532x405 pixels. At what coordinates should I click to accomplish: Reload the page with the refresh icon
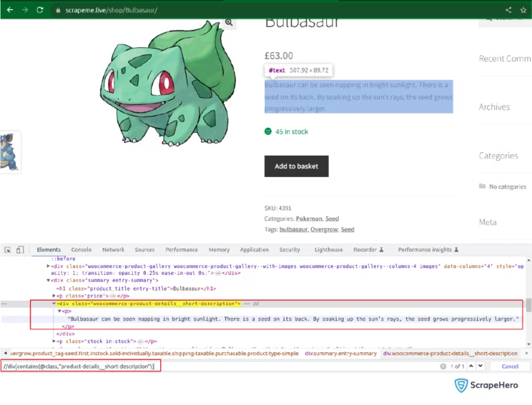pyautogui.click(x=40, y=10)
